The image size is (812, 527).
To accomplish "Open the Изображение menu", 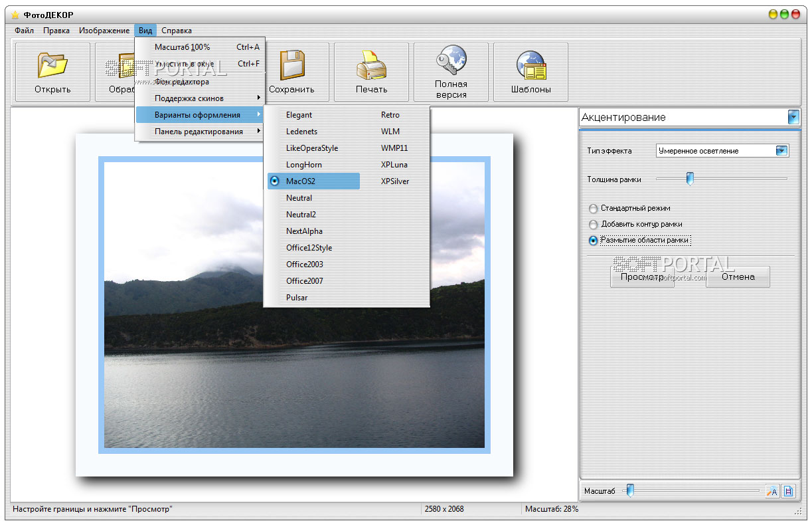I will (x=104, y=31).
